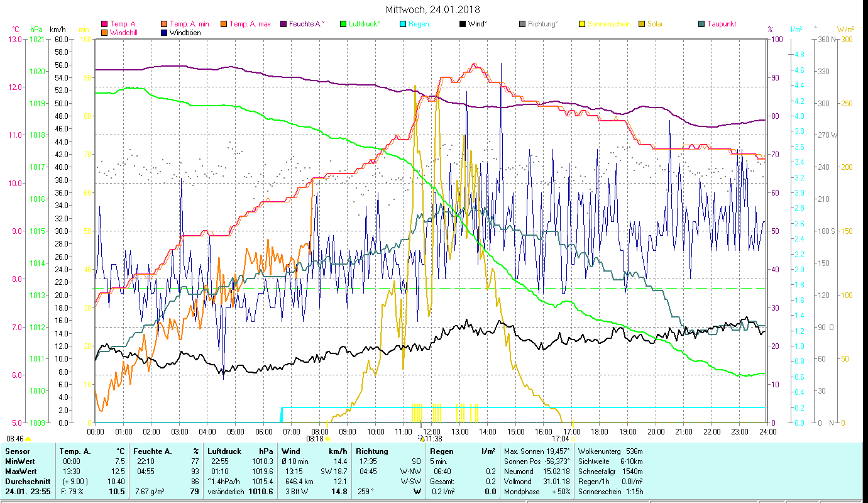Click the green Luftdruck* legend swatch
This screenshot has height=503, width=868.
click(x=343, y=25)
